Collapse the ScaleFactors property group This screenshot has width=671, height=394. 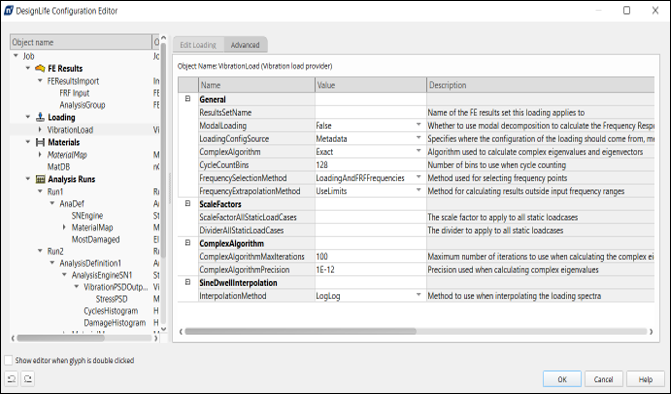(187, 204)
